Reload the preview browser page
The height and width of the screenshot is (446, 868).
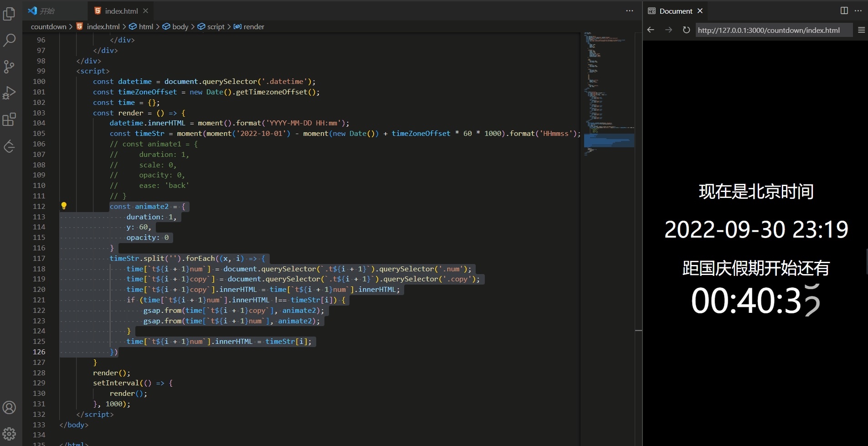click(x=686, y=30)
